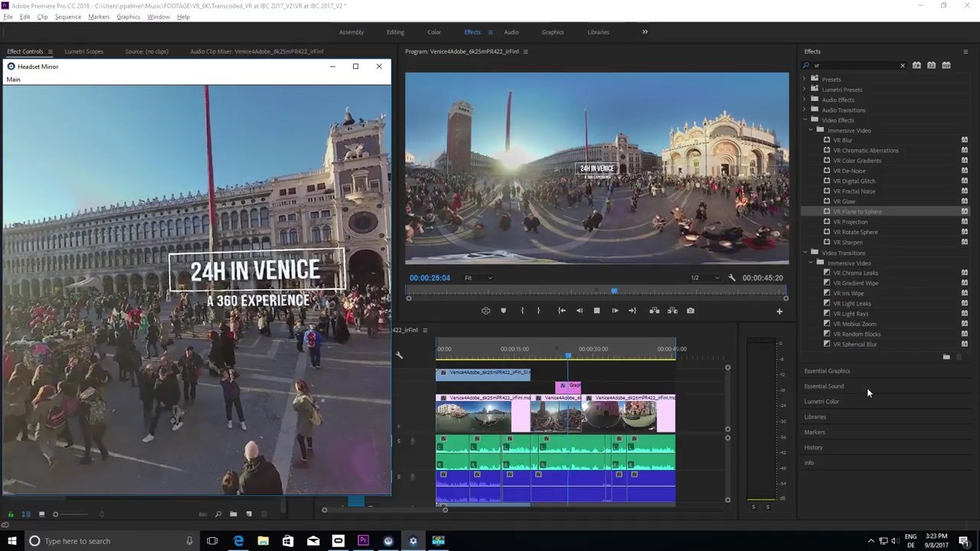Open the Info panel
This screenshot has height=551, width=980.
[808, 463]
